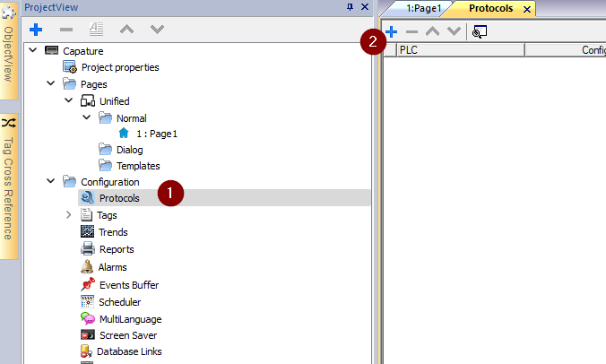The width and height of the screenshot is (606, 364).
Task: Select the Configuration folder label
Action: coord(109,182)
